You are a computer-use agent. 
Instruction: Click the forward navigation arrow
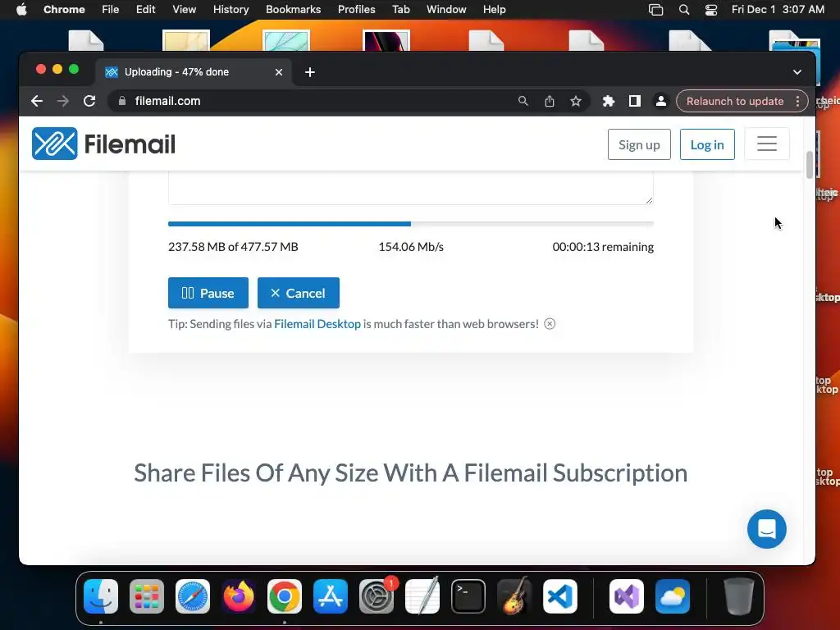tap(62, 101)
